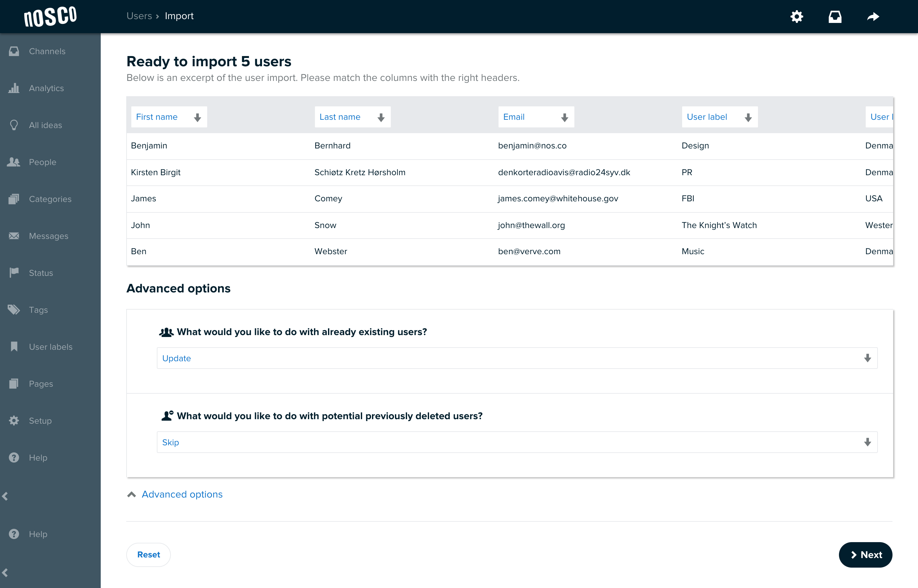This screenshot has height=588, width=918.
Task: Open Categories menu item
Action: click(50, 199)
